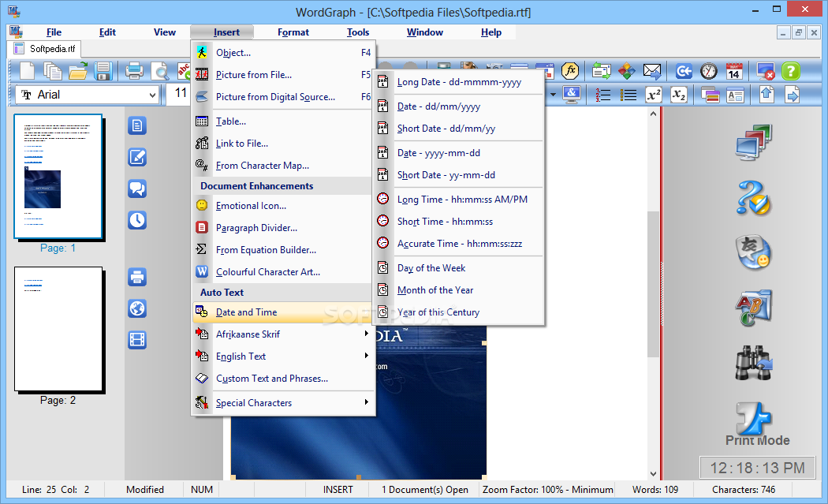Click the multiple monitors icon in right panel
The image size is (828, 504).
(x=754, y=143)
